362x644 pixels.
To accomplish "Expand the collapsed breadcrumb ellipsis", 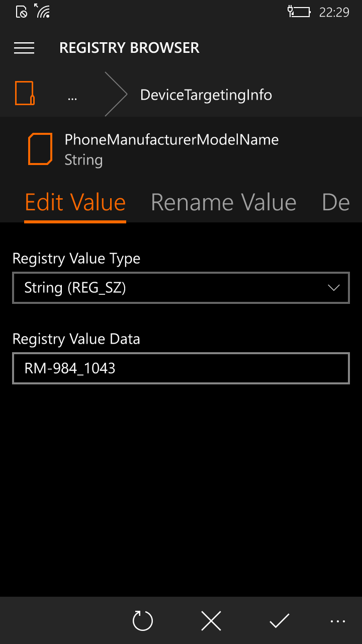I will click(72, 95).
